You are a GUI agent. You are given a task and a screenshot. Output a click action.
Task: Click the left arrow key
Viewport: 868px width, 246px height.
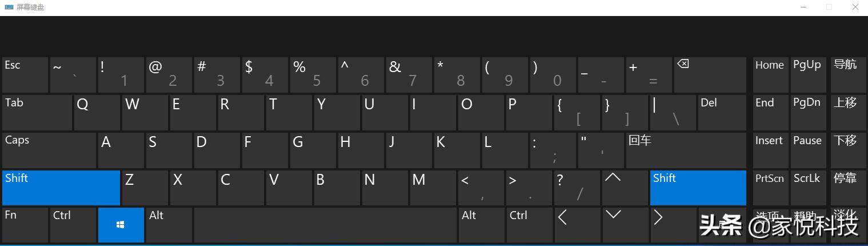tap(577, 225)
